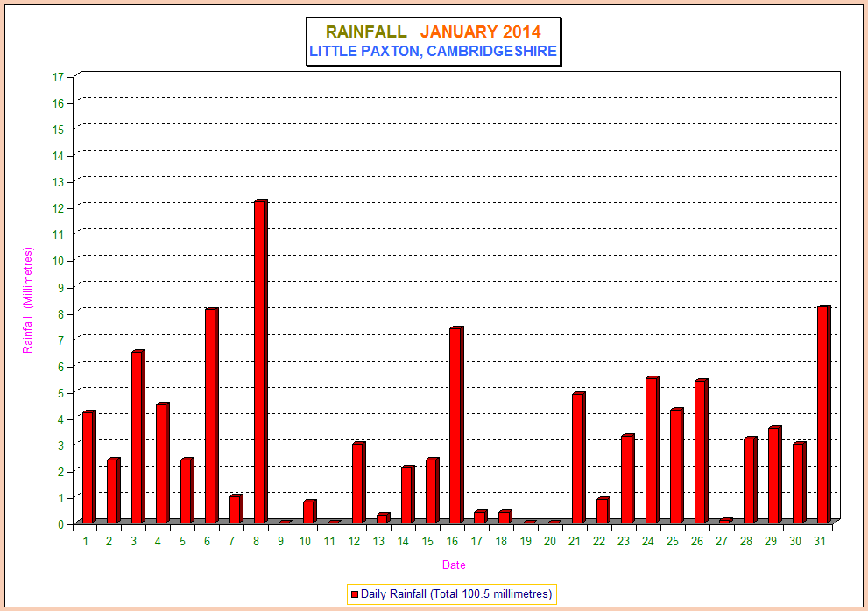Select the rainfall bar for date 25
Screen dimensions: 868x611
(676, 466)
